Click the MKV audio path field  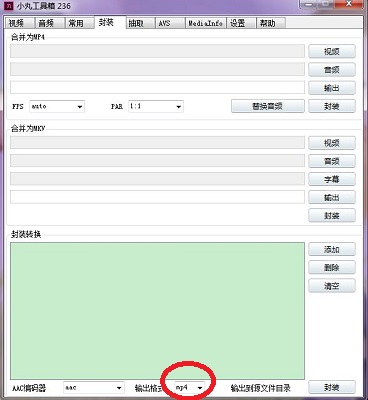157,161
